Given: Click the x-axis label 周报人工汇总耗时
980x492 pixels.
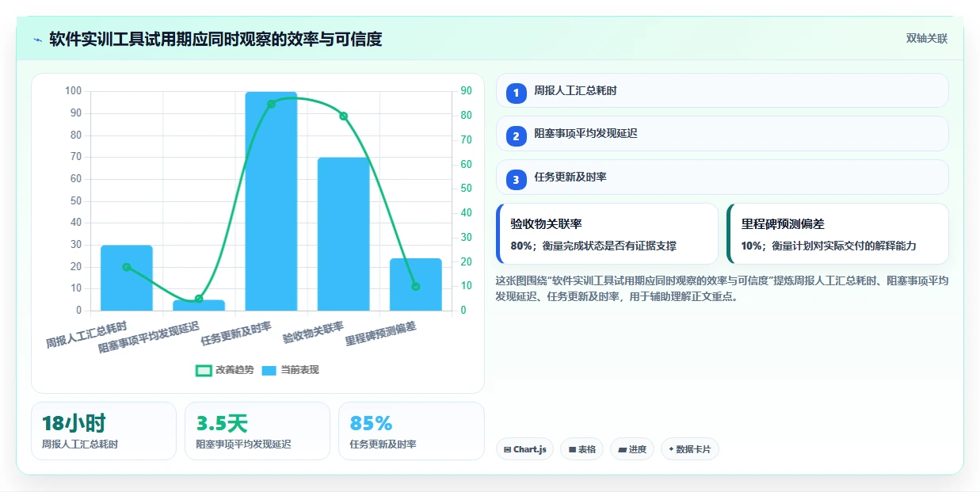Looking at the screenshot, I should [86, 335].
